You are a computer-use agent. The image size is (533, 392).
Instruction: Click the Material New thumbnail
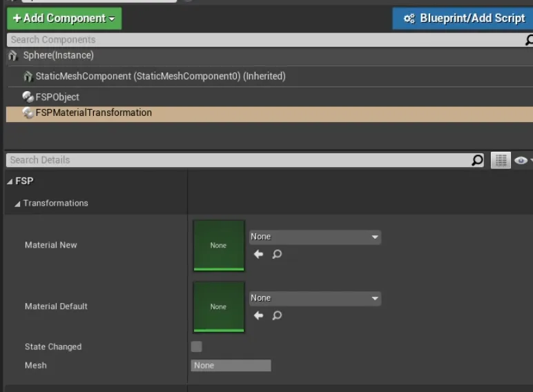[218, 245]
